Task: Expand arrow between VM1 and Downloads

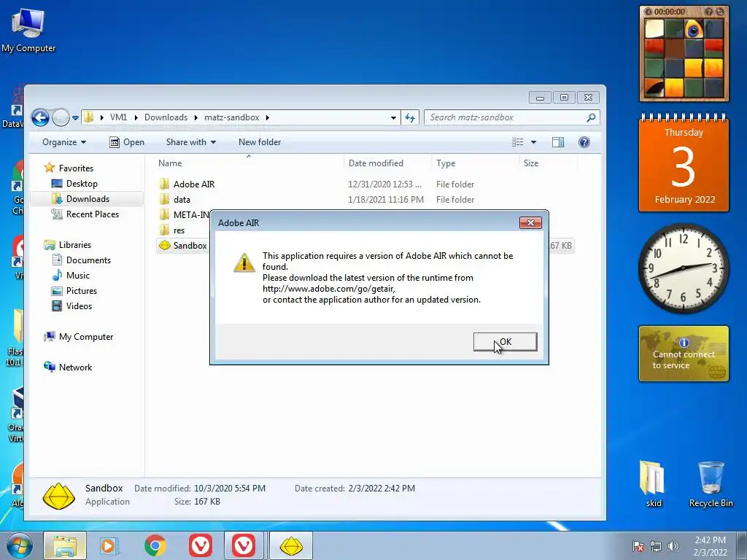Action: click(136, 117)
